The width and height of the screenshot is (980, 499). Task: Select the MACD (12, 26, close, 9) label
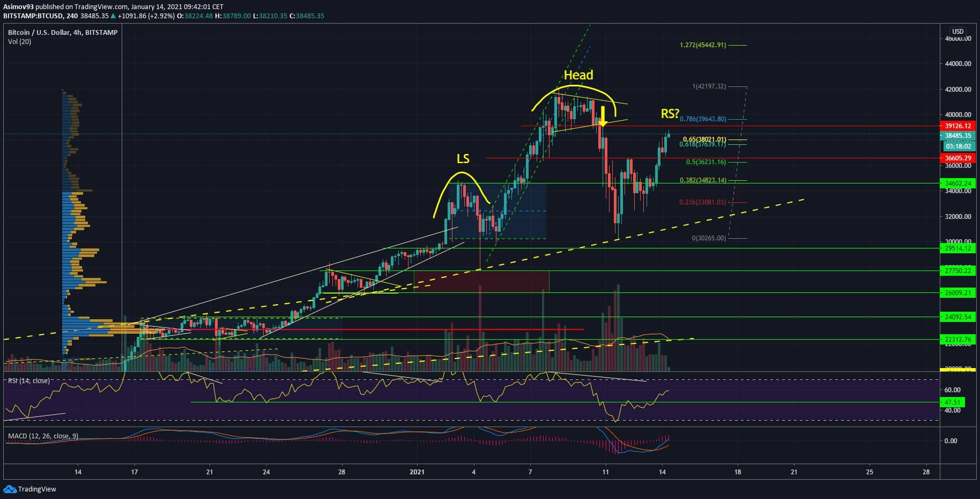(43, 436)
